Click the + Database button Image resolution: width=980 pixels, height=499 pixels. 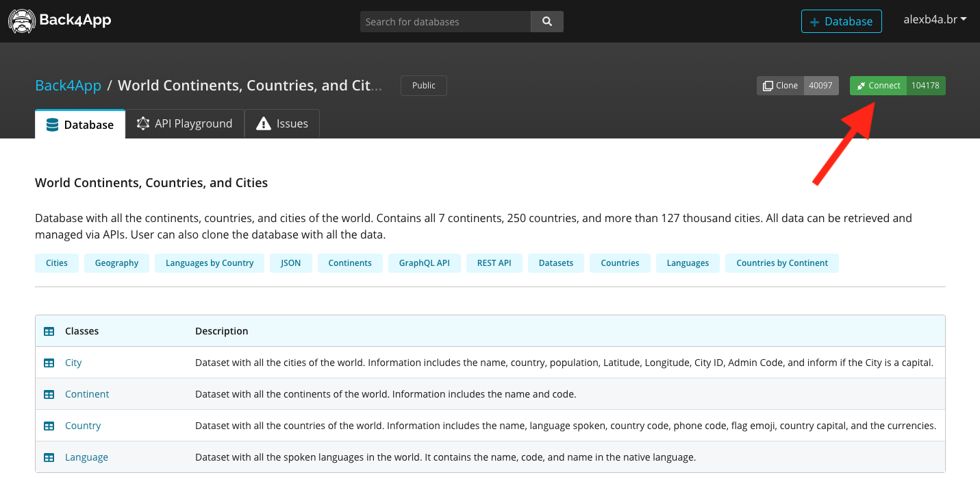point(842,21)
